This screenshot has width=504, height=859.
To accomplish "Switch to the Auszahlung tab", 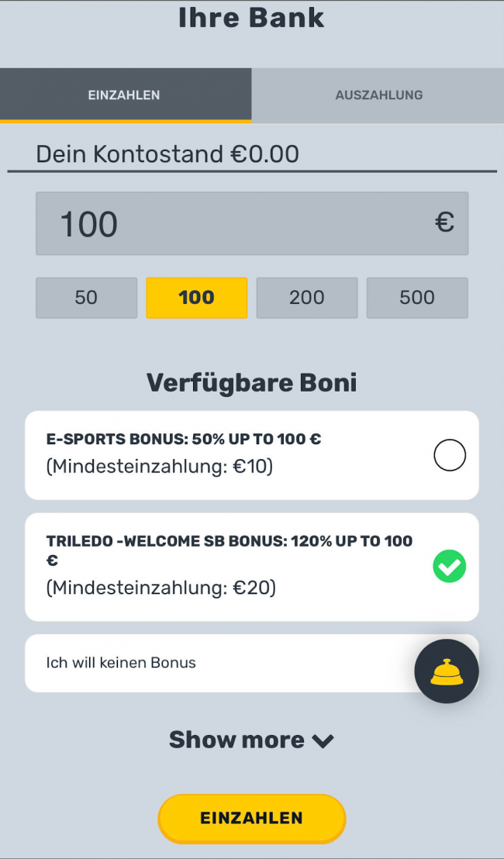I will [x=378, y=95].
